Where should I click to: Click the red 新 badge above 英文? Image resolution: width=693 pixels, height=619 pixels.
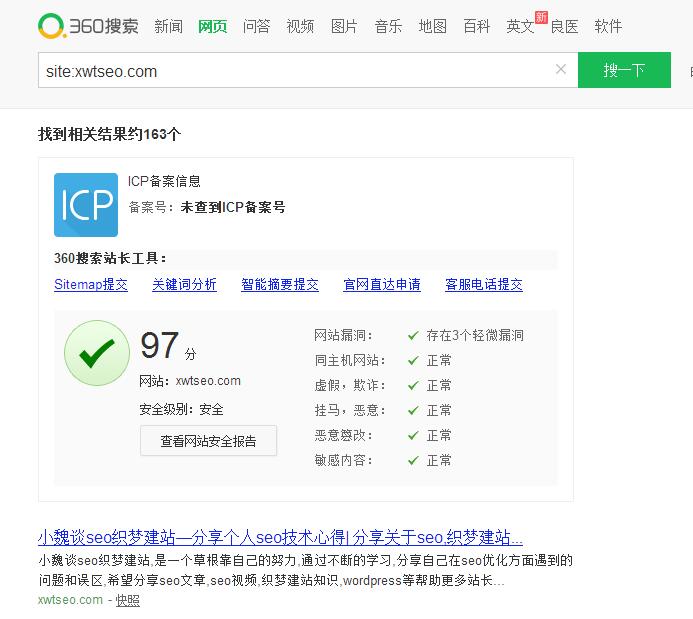click(x=541, y=17)
